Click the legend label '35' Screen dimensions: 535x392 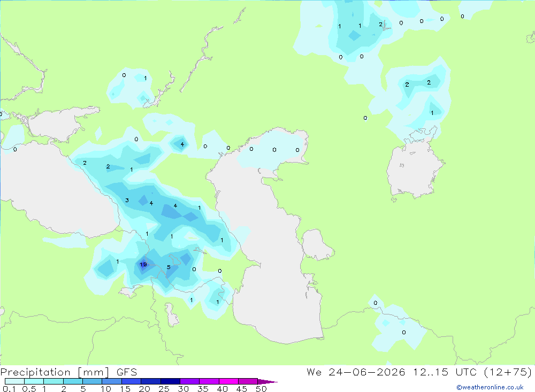click(x=203, y=389)
